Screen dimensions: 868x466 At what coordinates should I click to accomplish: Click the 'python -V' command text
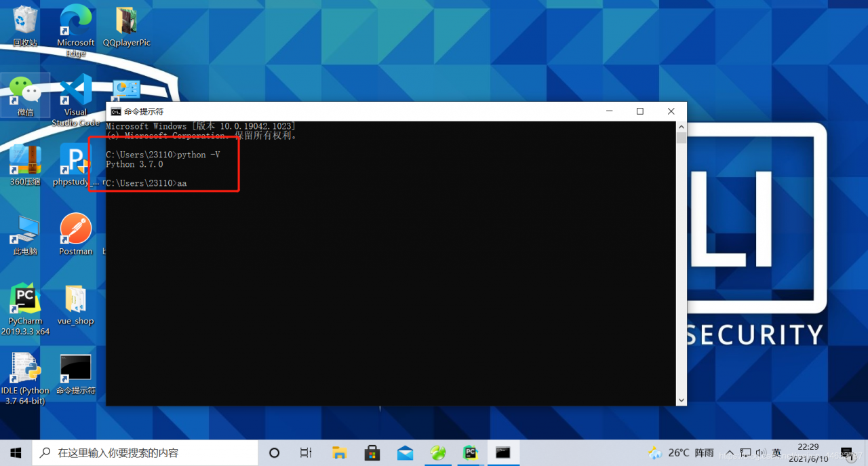point(199,155)
